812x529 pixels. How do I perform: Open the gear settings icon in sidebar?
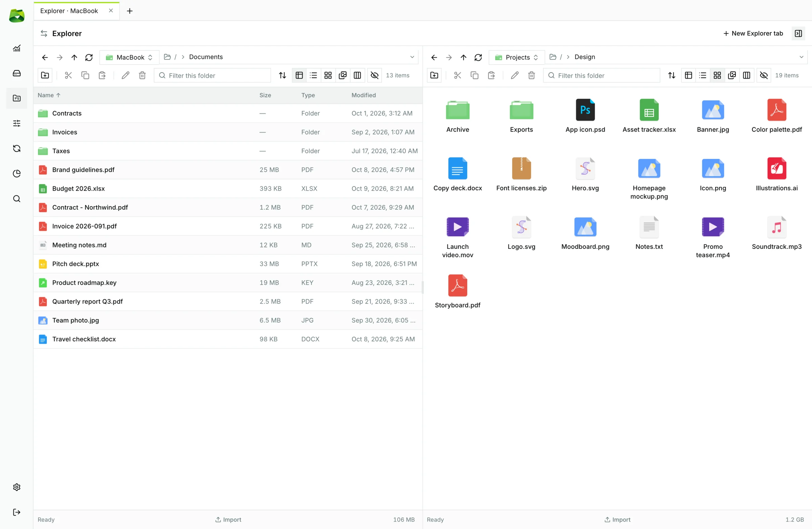coord(16,487)
